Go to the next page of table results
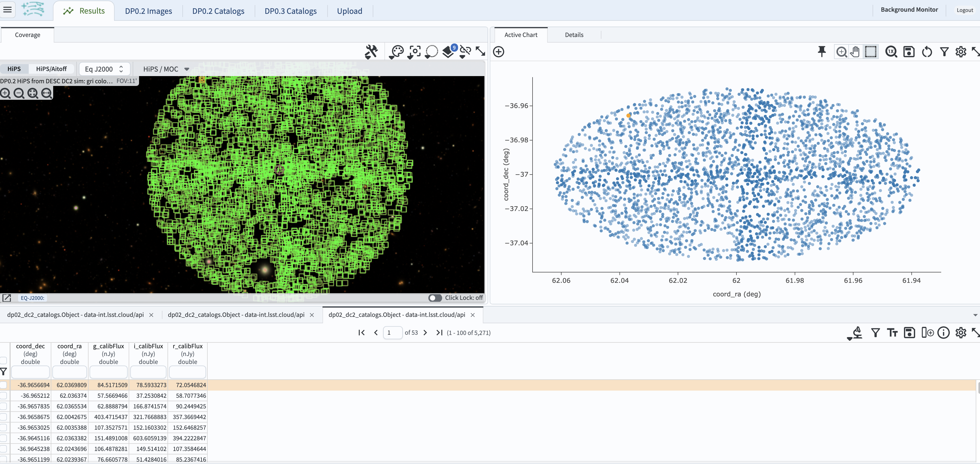This screenshot has height=464, width=980. (425, 332)
